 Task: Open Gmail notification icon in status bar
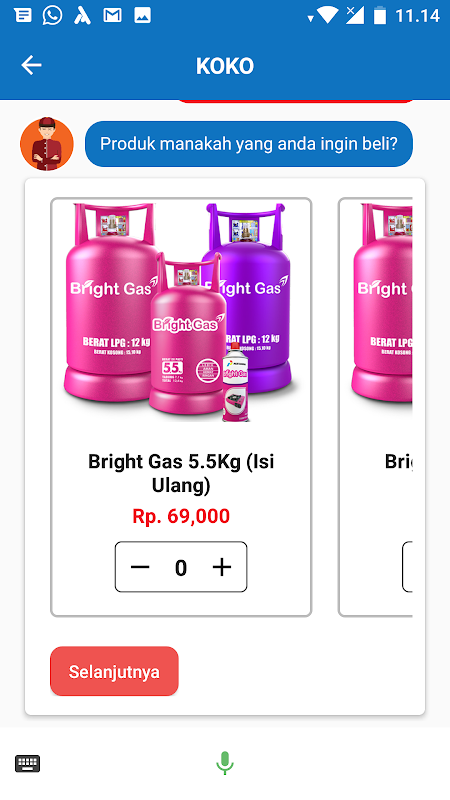pyautogui.click(x=112, y=16)
